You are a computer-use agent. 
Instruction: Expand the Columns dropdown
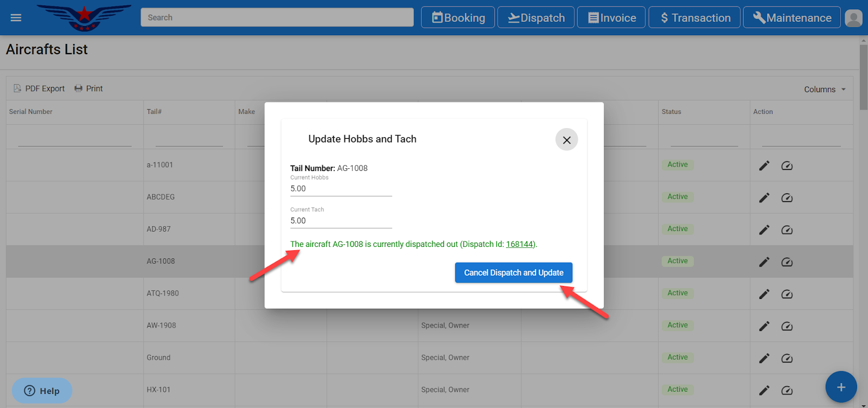click(x=825, y=90)
